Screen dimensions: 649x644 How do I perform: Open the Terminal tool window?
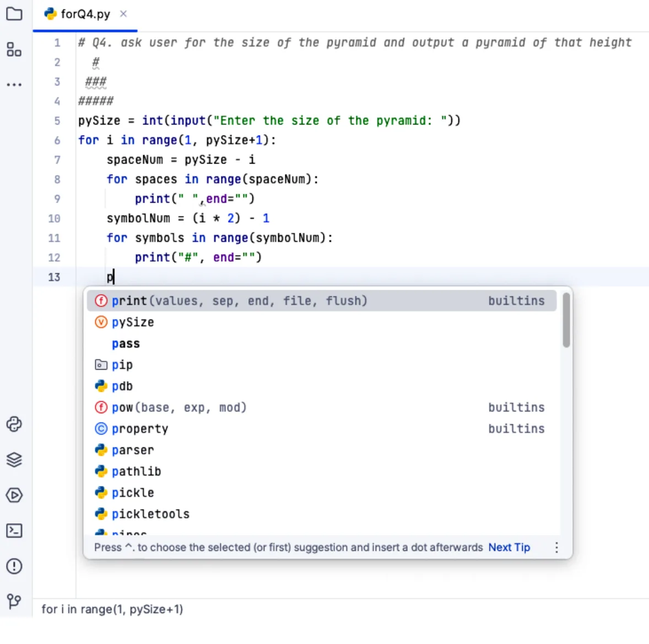(14, 531)
